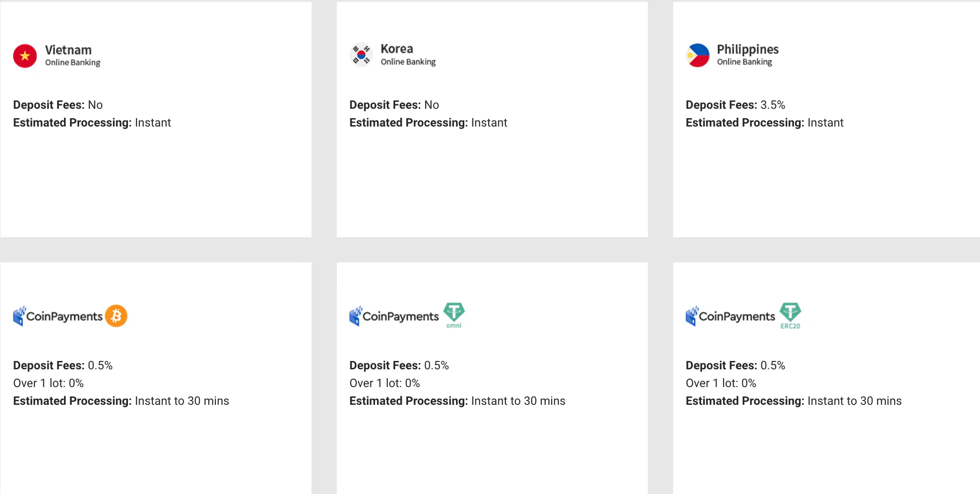
Task: Click Vietnam's Estimated Processing: Instant line
Action: pyautogui.click(x=92, y=122)
